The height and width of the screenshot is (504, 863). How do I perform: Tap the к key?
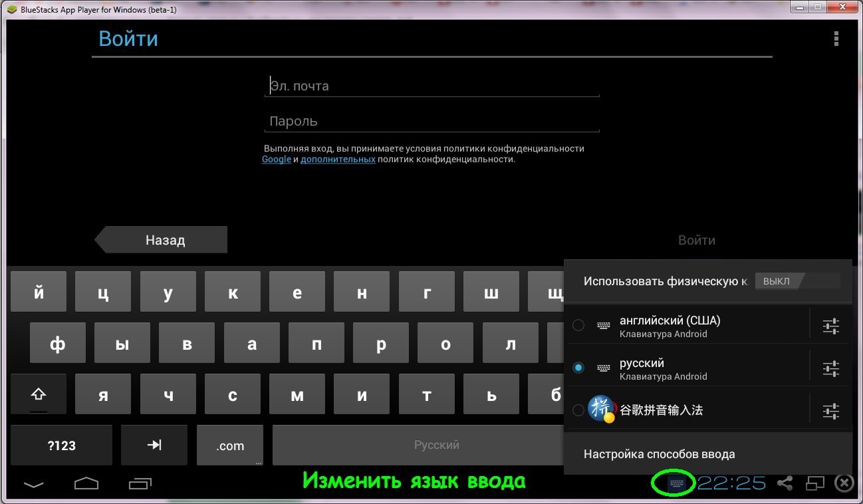pyautogui.click(x=233, y=292)
